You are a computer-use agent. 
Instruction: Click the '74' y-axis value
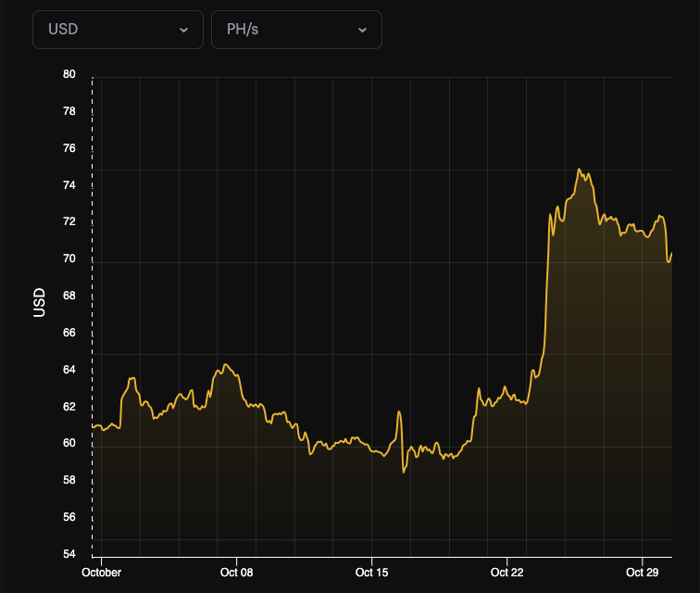[x=69, y=185]
